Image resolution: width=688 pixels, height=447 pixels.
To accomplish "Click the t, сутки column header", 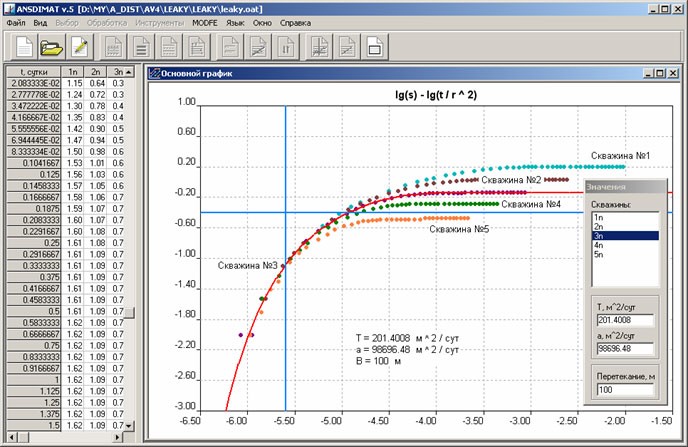I will [33, 72].
